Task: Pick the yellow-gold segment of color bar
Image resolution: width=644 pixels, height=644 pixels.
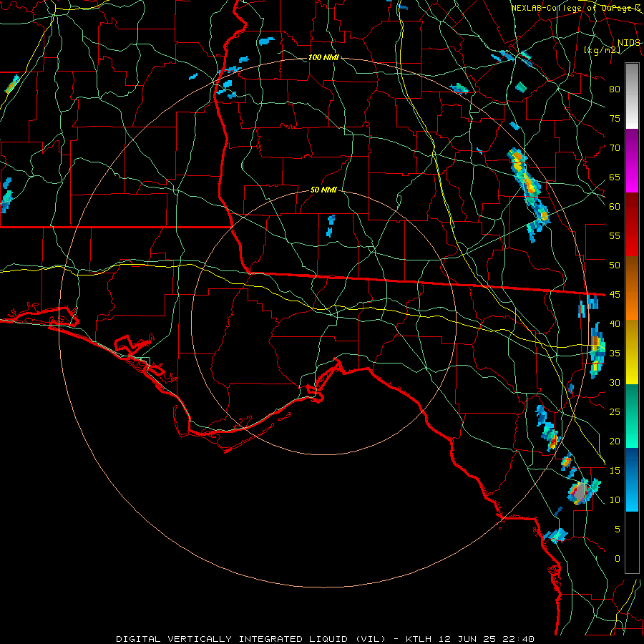Action: (x=632, y=352)
